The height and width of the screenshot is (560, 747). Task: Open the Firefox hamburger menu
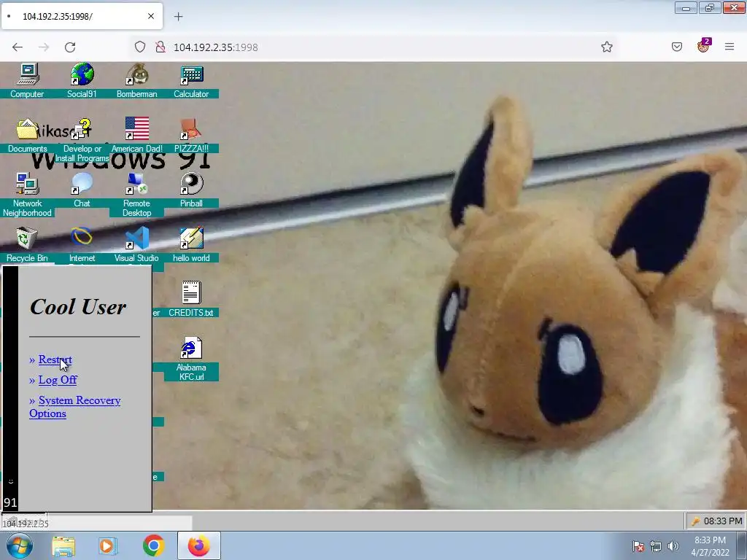729,47
